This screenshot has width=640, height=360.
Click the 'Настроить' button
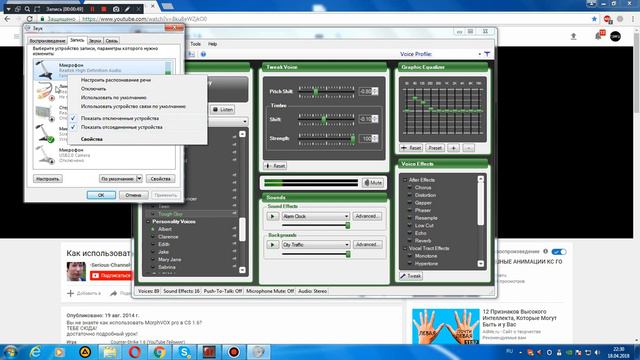point(47,179)
